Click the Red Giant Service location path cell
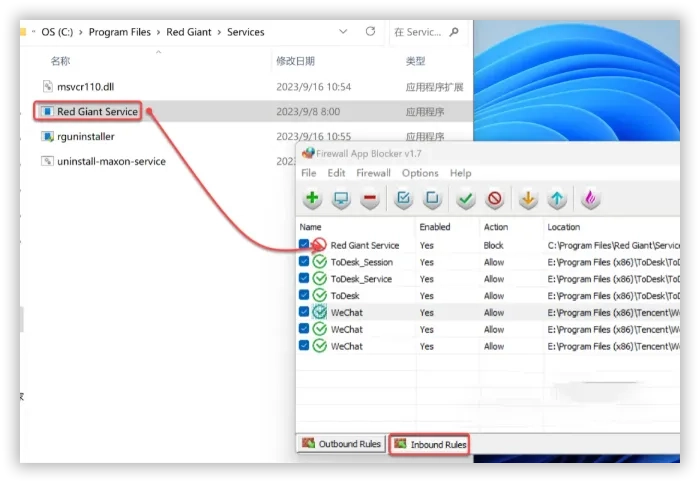Image resolution: width=700 pixels, height=483 pixels. coord(613,245)
